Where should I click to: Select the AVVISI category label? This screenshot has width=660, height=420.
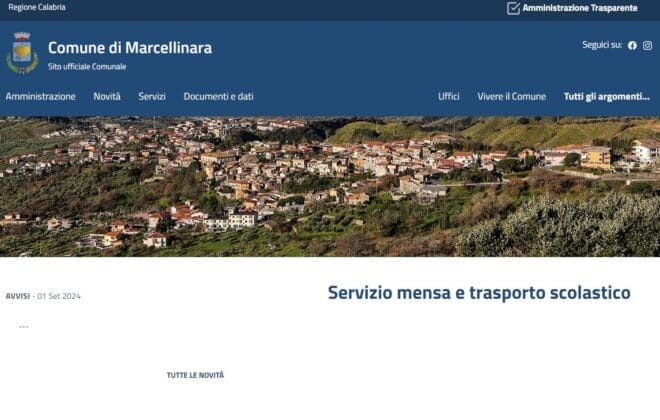[17, 296]
